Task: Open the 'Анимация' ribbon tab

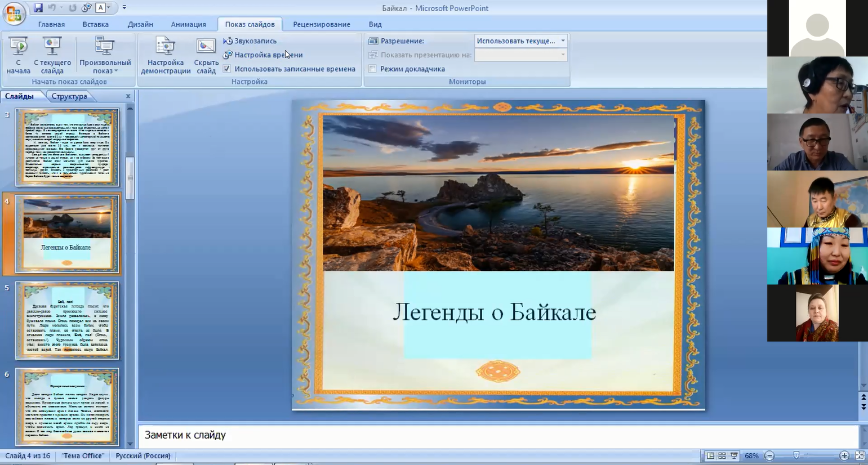Action: click(x=188, y=24)
